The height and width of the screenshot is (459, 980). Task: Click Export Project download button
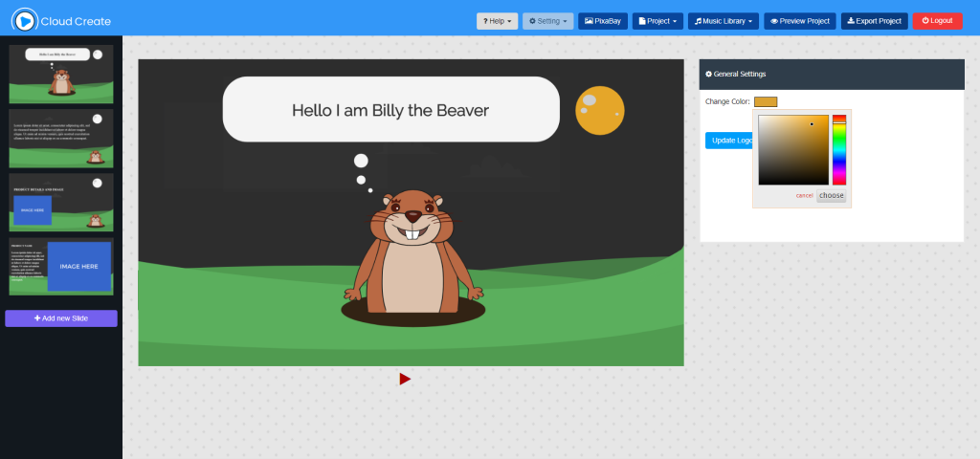[874, 21]
